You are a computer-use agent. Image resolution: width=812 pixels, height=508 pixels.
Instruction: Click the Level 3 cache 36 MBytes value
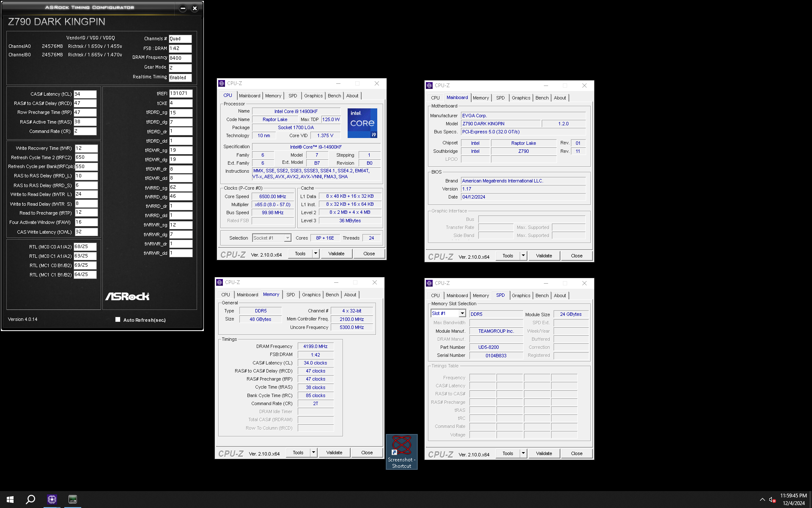point(350,221)
